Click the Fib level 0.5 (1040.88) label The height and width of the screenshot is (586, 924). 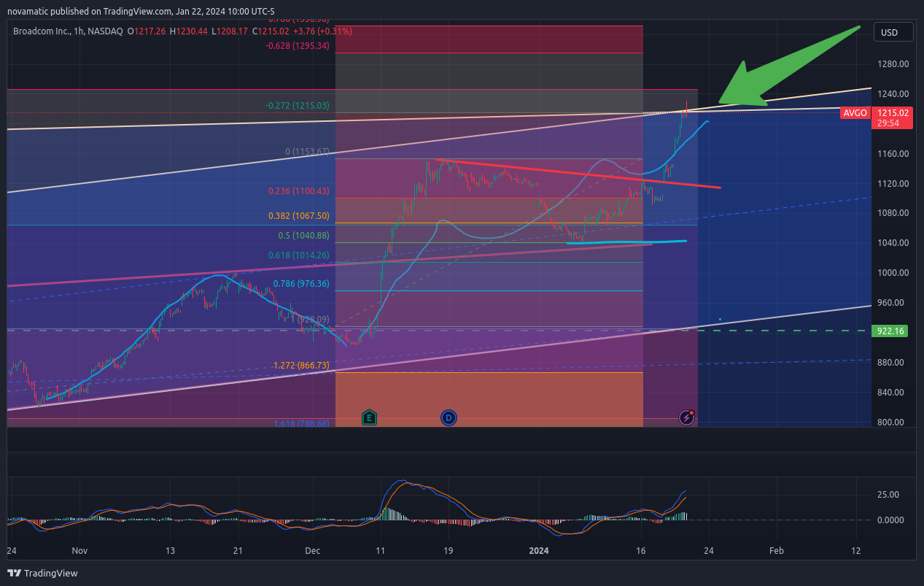pos(303,236)
